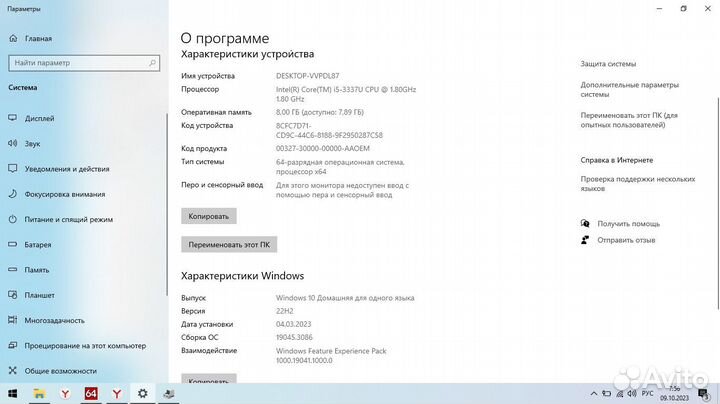
Task: Open Проверка поддержки нескольких языков link
Action: click(638, 184)
